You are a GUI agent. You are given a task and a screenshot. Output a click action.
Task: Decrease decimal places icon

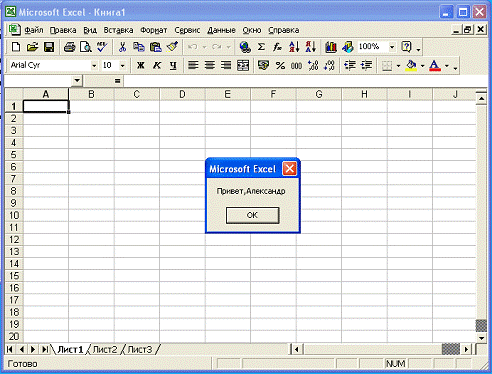(329, 65)
